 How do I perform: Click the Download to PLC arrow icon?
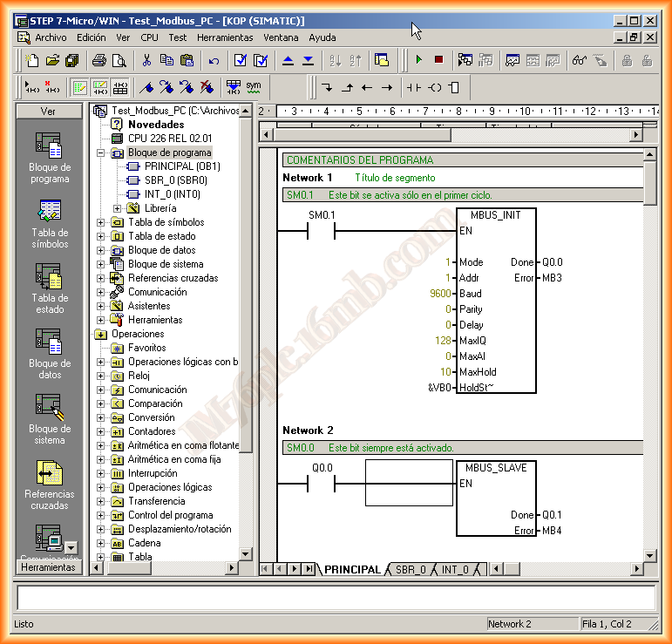coord(308,60)
